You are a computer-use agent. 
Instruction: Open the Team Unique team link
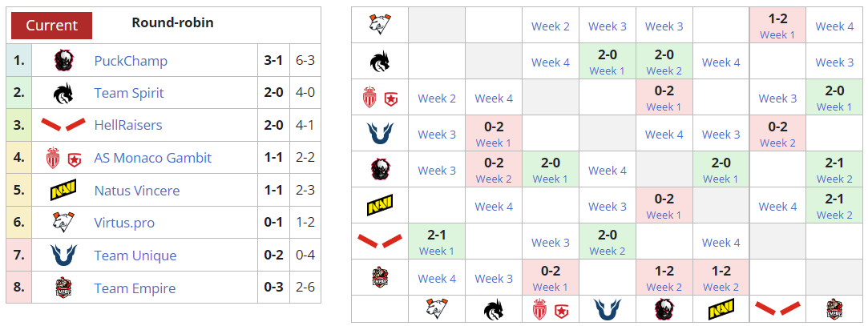coord(135,256)
